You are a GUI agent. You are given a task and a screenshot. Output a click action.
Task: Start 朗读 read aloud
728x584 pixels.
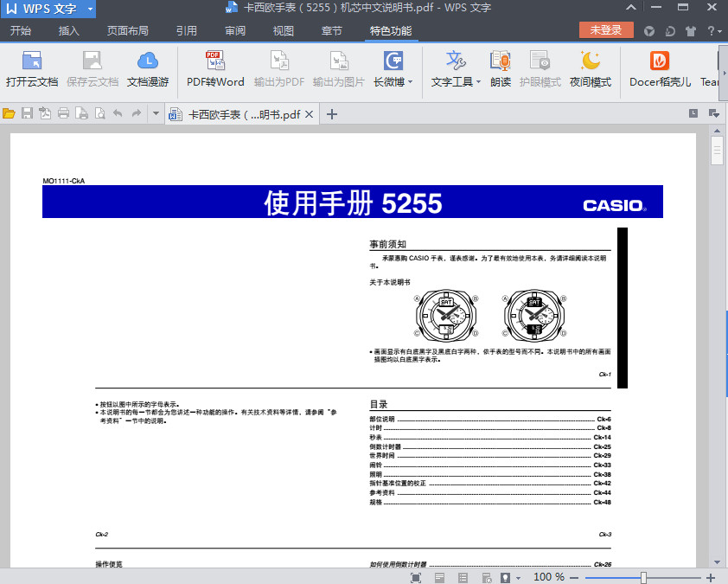tap(501, 69)
